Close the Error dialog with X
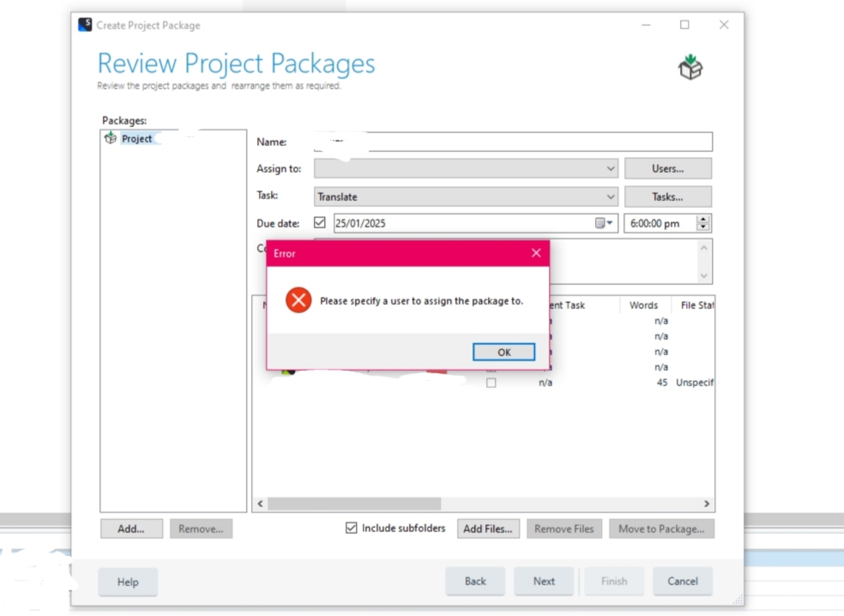Image resolution: width=844 pixels, height=616 pixels. point(536,253)
